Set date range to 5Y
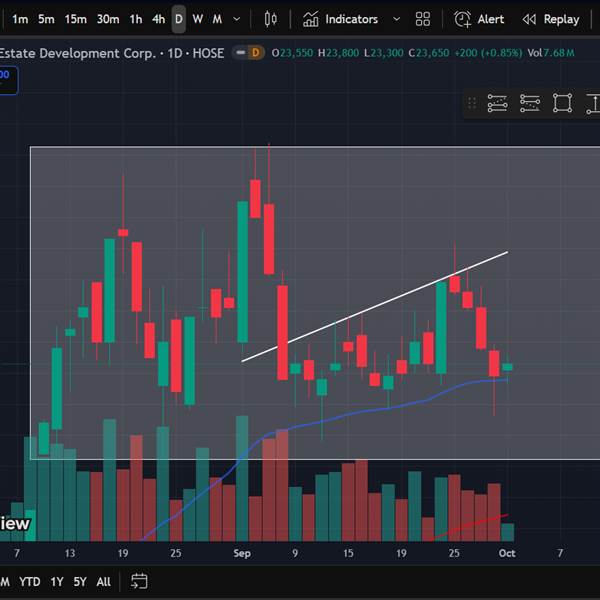This screenshot has width=600, height=600. 80,582
